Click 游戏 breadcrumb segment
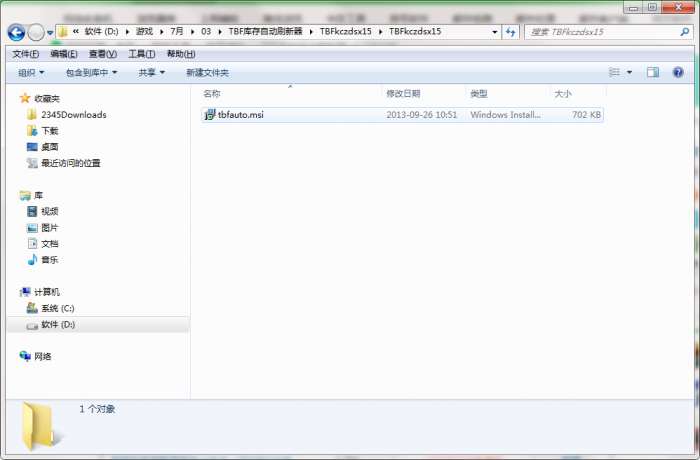 click(x=144, y=31)
